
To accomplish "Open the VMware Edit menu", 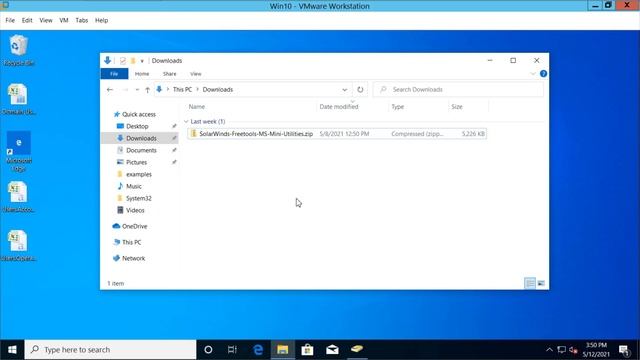I will (27, 20).
